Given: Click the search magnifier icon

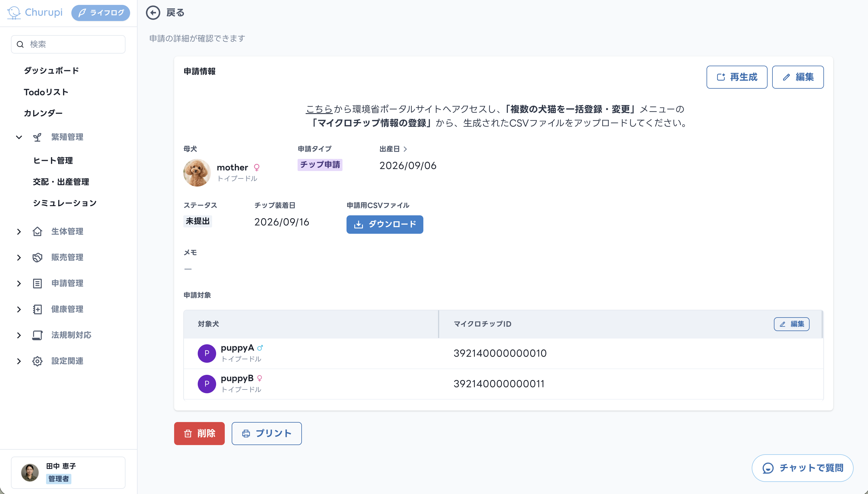Looking at the screenshot, I should [20, 44].
